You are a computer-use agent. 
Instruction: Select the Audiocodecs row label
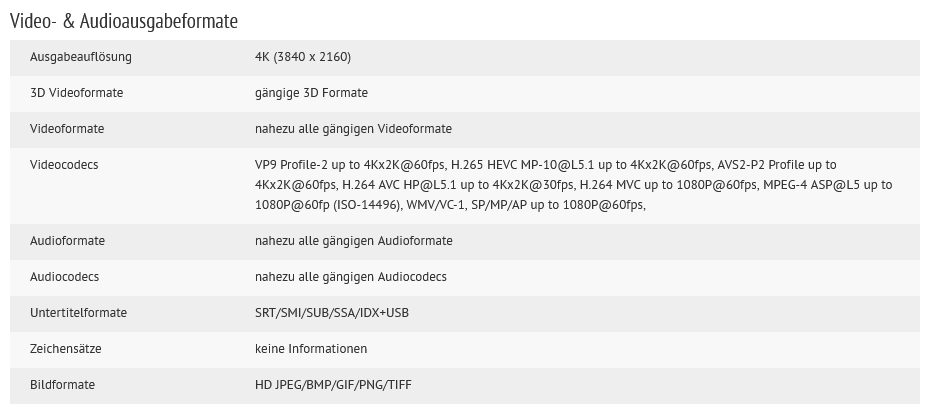[65, 277]
